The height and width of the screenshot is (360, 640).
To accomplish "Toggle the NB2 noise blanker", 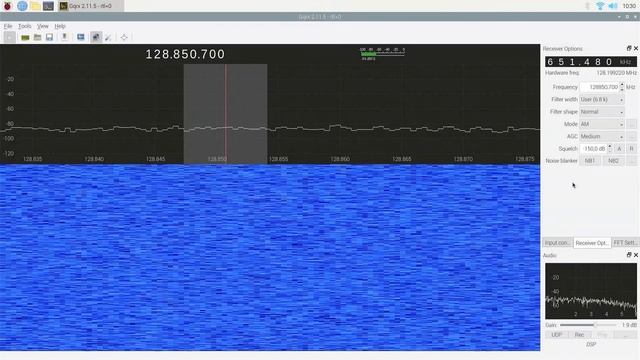I will coord(613,161).
